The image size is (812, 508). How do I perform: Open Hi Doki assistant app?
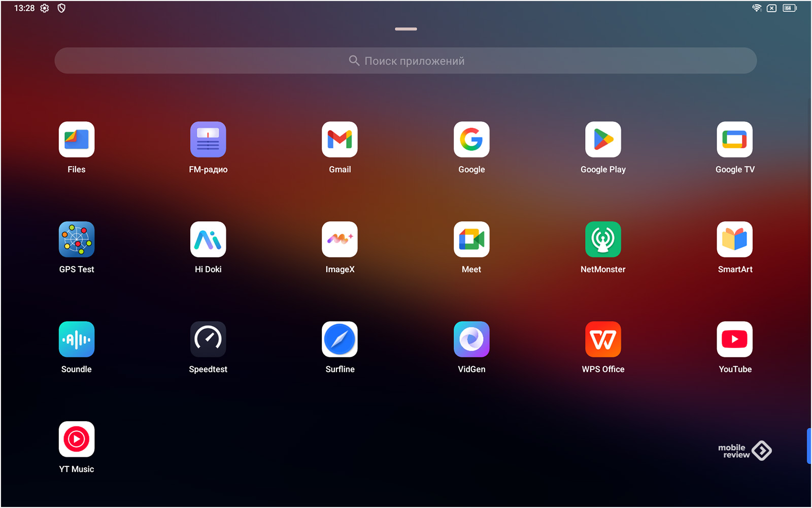[x=208, y=239]
